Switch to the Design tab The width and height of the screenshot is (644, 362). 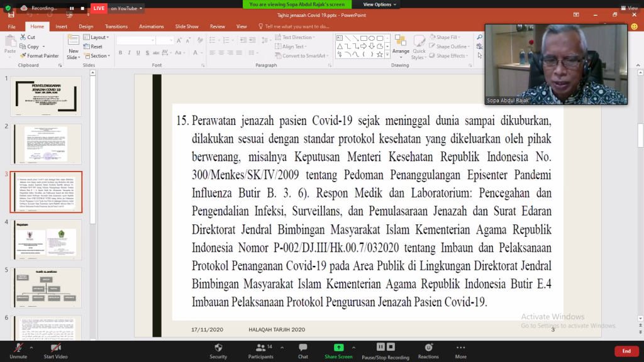point(86,26)
